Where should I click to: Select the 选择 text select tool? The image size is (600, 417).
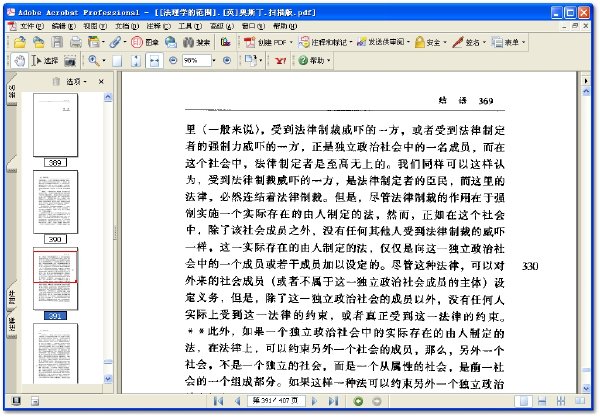(45, 60)
